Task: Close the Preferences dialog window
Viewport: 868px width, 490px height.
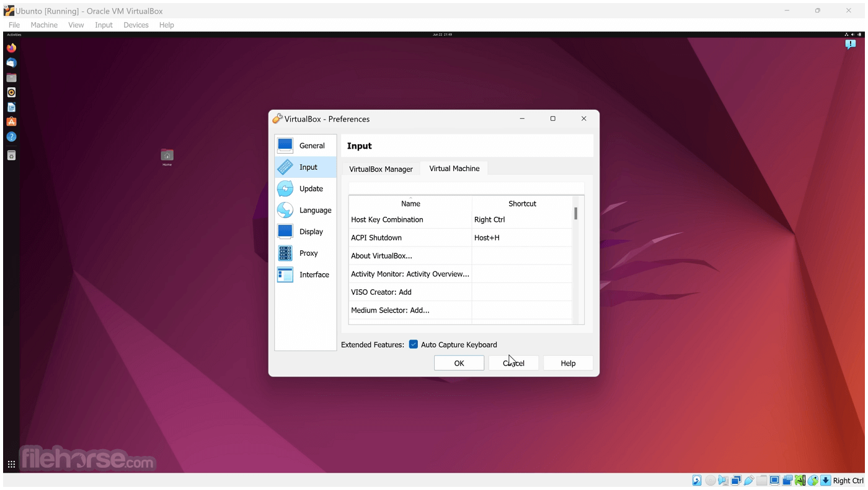Action: tap(583, 118)
